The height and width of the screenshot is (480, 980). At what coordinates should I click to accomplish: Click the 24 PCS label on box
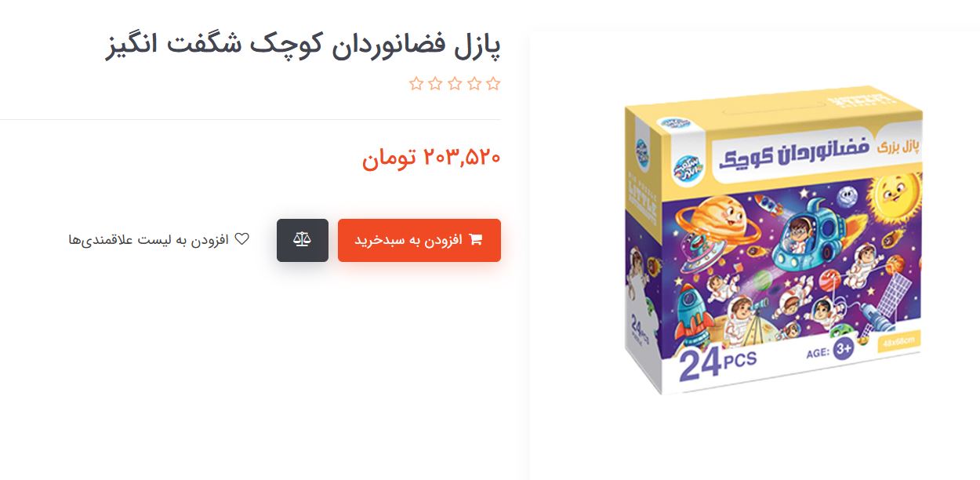(x=717, y=364)
